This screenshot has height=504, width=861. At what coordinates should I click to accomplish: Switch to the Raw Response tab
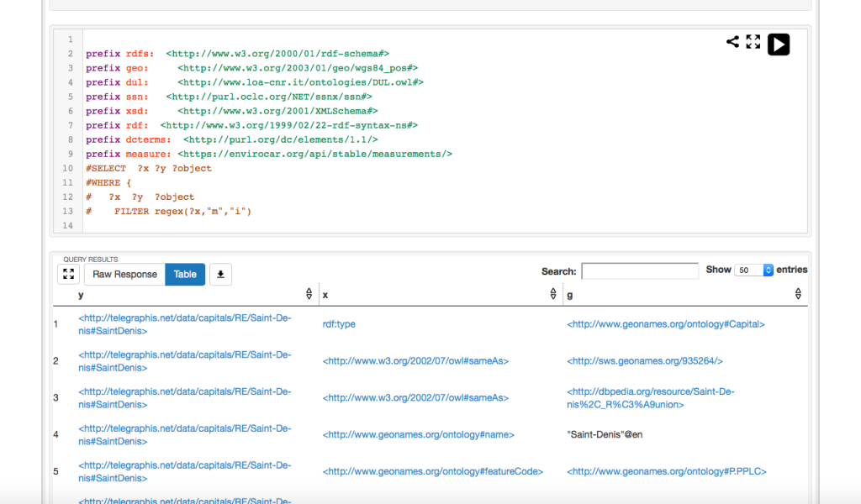coord(124,274)
